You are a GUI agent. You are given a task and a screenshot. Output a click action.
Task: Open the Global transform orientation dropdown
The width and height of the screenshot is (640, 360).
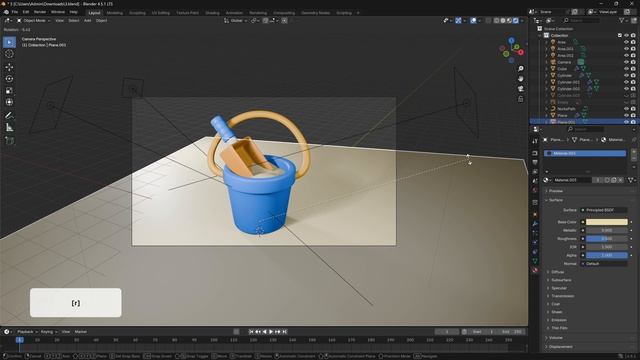pos(236,20)
